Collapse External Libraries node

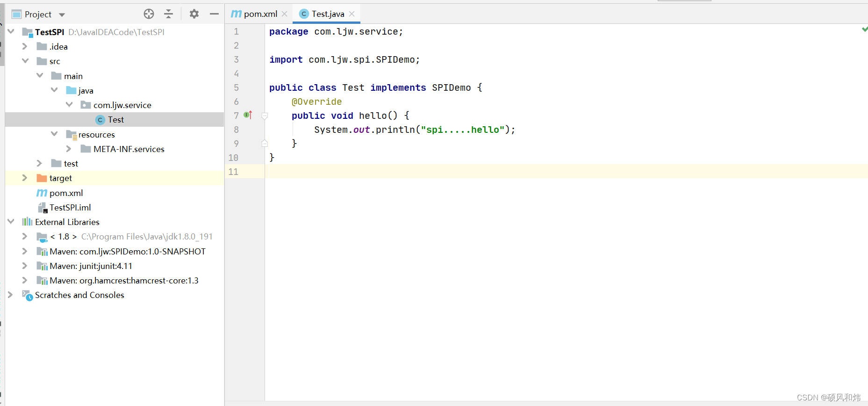[x=11, y=221]
